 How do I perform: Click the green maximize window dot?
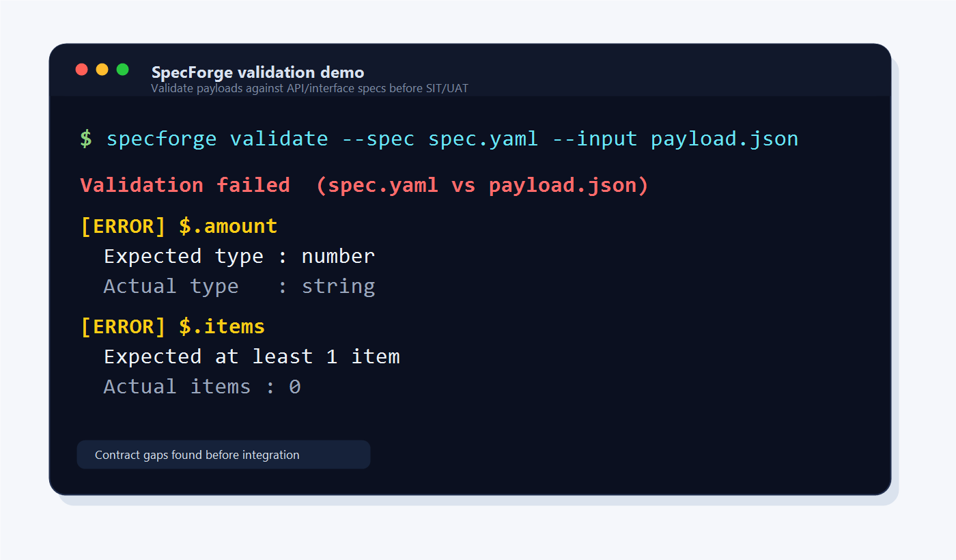pos(123,69)
